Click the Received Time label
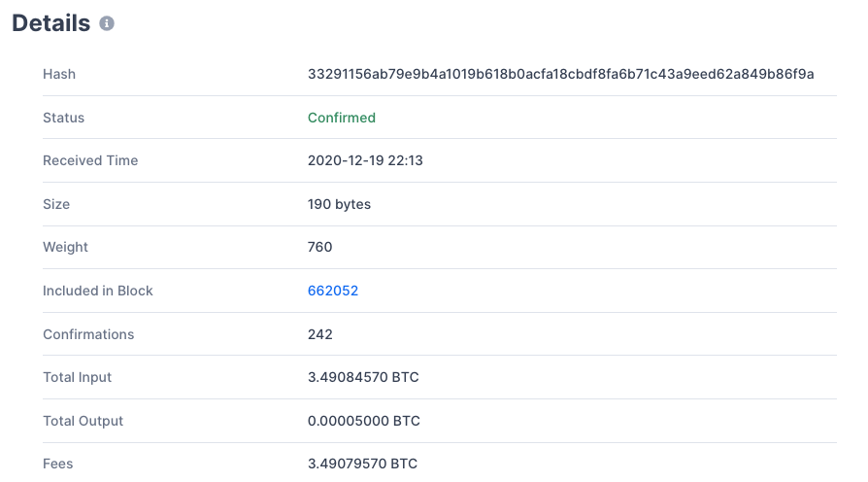The height and width of the screenshot is (482, 868). click(91, 160)
